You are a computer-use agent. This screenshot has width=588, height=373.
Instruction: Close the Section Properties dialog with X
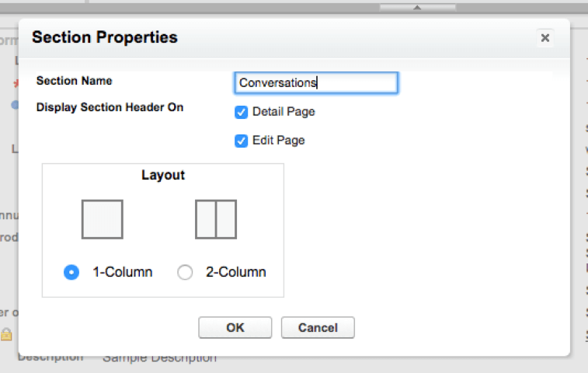(x=545, y=37)
